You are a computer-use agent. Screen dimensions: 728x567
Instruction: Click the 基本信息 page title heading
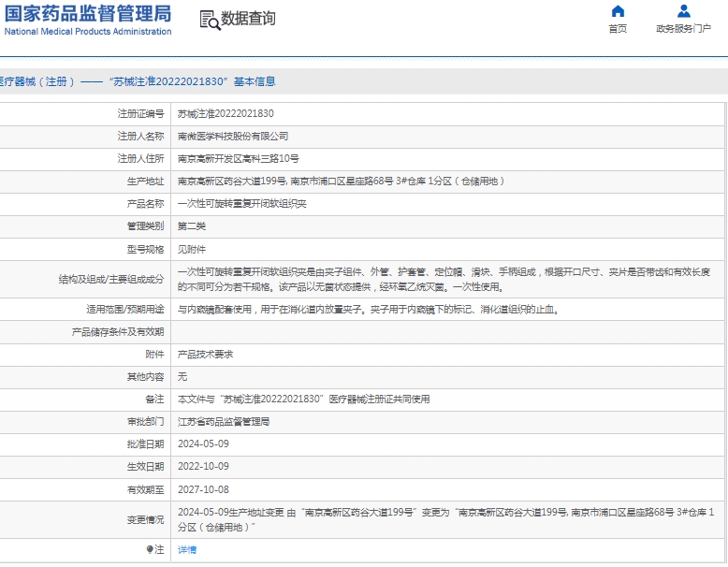255,81
